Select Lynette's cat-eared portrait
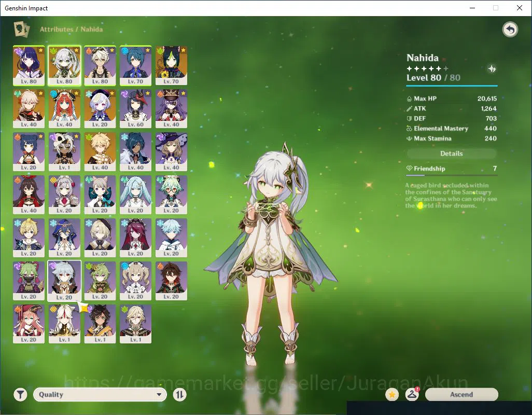This screenshot has width=532, height=415. pyautogui.click(x=100, y=195)
